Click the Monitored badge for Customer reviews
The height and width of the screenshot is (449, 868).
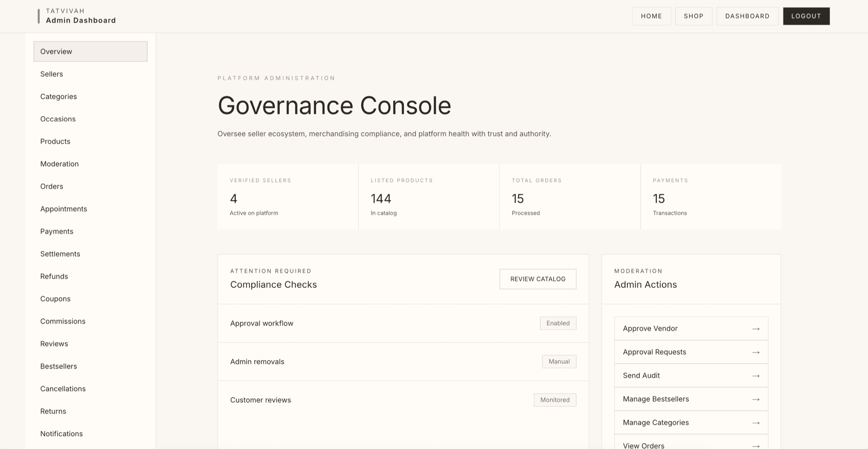click(555, 400)
